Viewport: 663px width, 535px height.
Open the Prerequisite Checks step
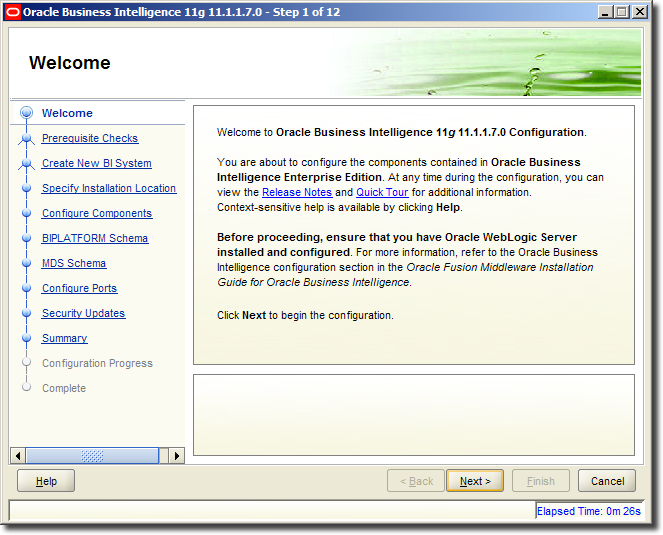(x=90, y=139)
